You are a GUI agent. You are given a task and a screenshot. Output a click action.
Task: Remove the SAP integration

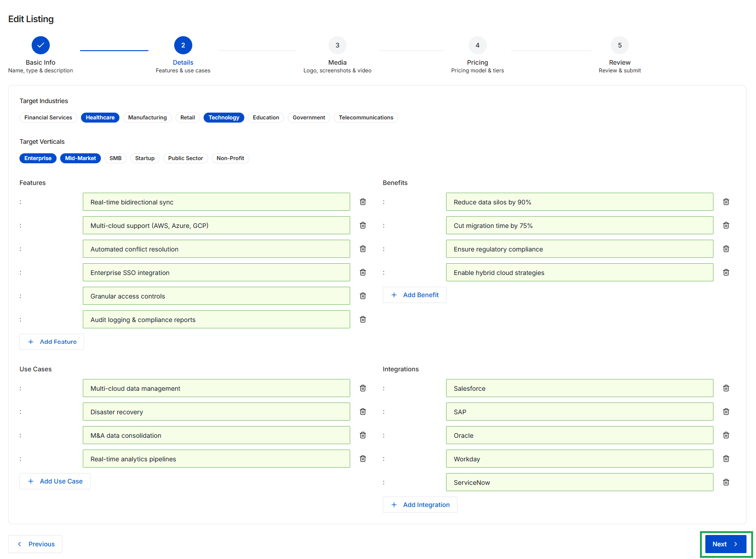click(x=726, y=412)
